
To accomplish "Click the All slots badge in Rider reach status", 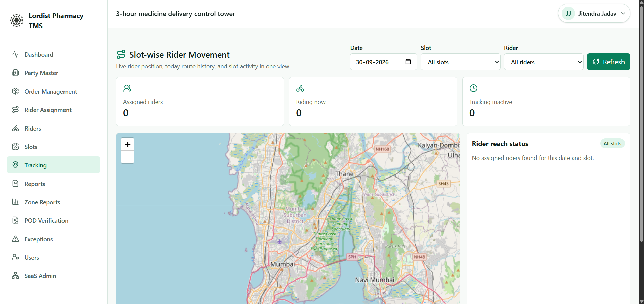I will pos(612,144).
